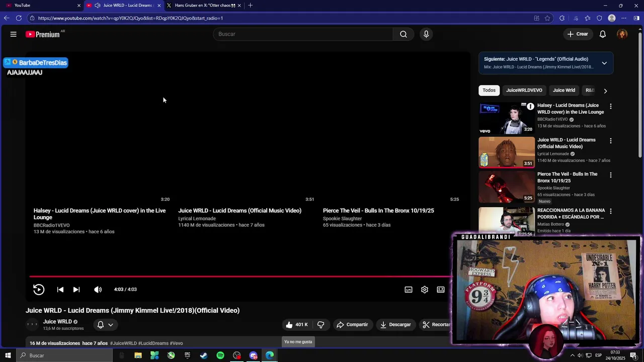Go back in the browser
Image resolution: width=644 pixels, height=362 pixels.
7,18
